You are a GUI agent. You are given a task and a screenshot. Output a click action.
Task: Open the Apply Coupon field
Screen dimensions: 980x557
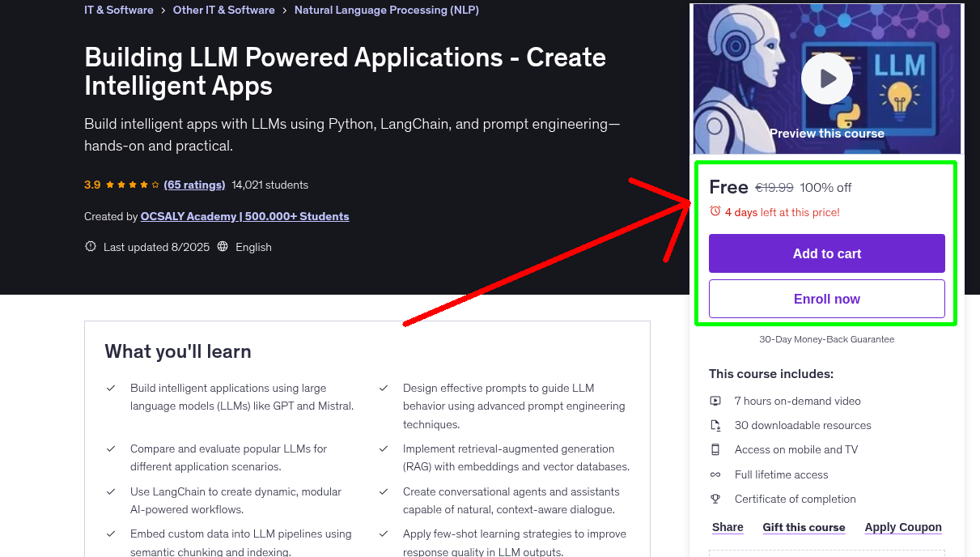point(902,527)
